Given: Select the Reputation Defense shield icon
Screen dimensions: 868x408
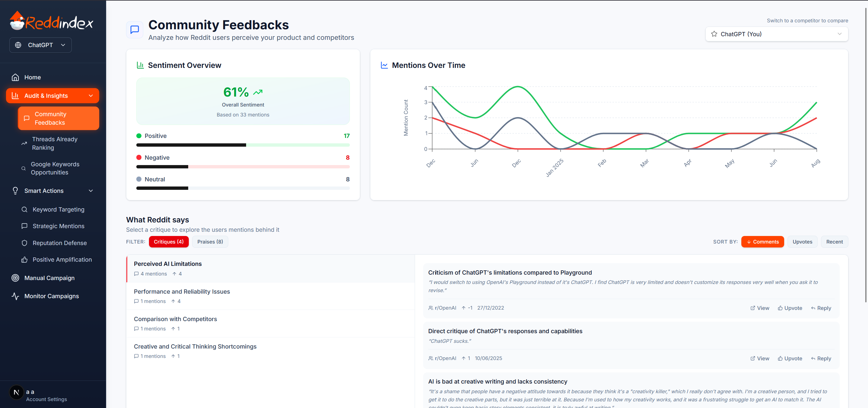Looking at the screenshot, I should tap(24, 243).
